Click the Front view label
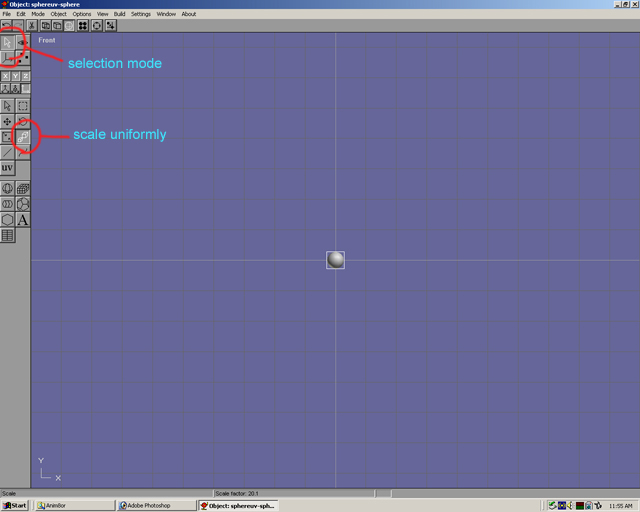Viewport: 640px width, 512px height. coord(47,40)
